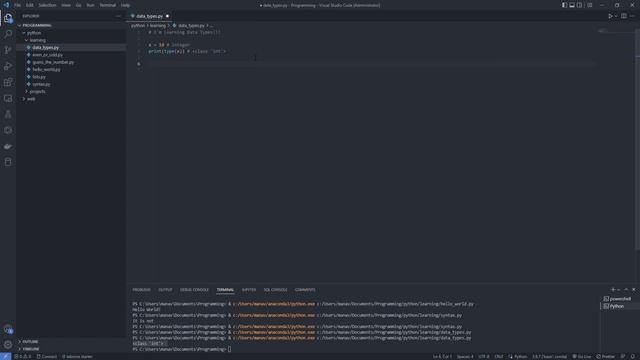Viewport: 640px width, 360px height.
Task: Click the remote window indicator in status bar
Action: point(5,356)
